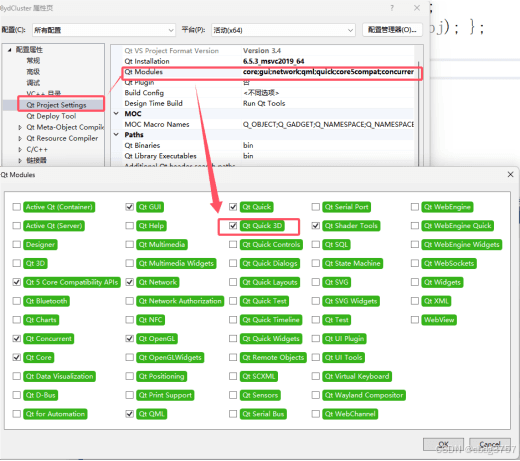Image resolution: width=520 pixels, height=461 pixels.
Task: Enable the Qt WebSockets module
Action: tap(415, 263)
